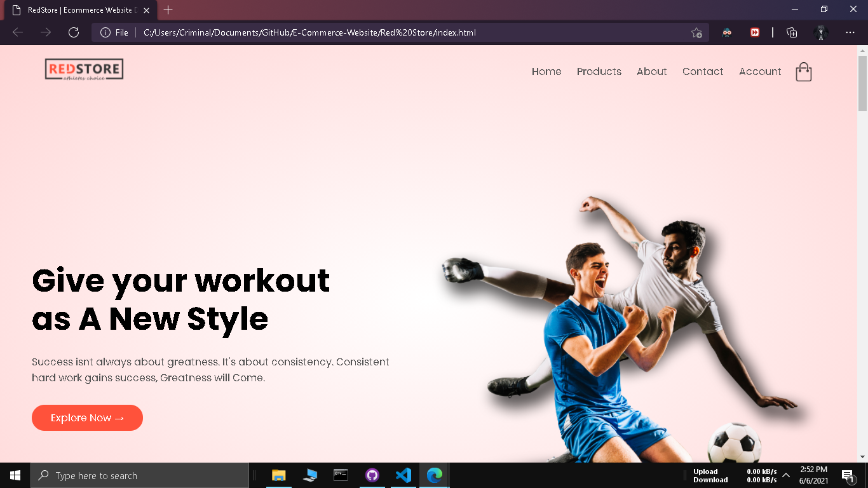Click the red fast-forward extension icon
The height and width of the screenshot is (488, 868).
point(755,32)
